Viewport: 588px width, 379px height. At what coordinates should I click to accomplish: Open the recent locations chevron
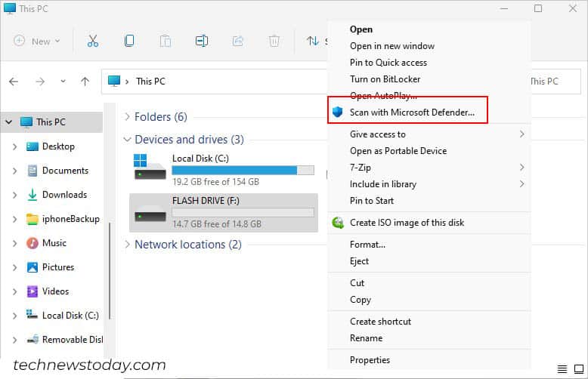(x=63, y=82)
